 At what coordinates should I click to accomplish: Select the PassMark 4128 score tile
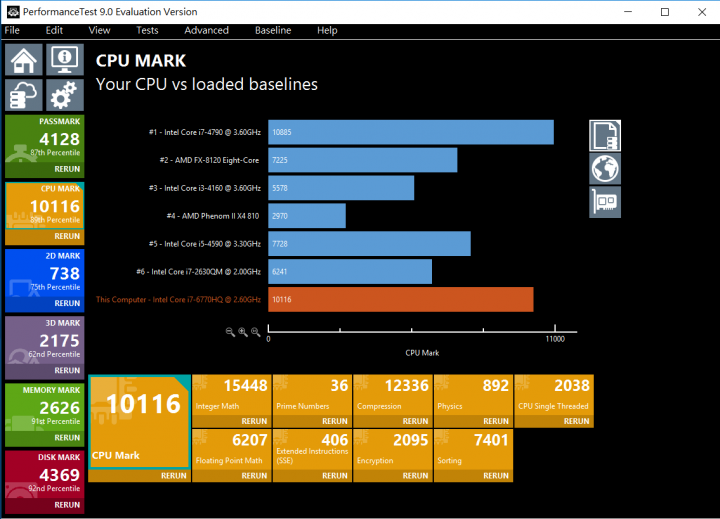[x=45, y=138]
